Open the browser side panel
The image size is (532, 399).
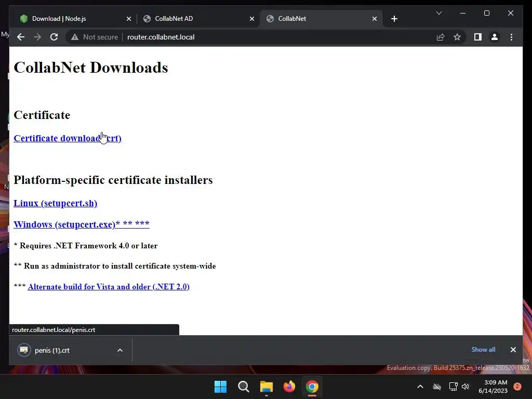click(x=478, y=37)
